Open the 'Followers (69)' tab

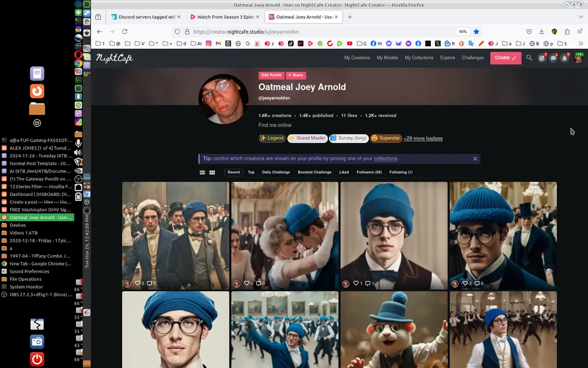[369, 172]
